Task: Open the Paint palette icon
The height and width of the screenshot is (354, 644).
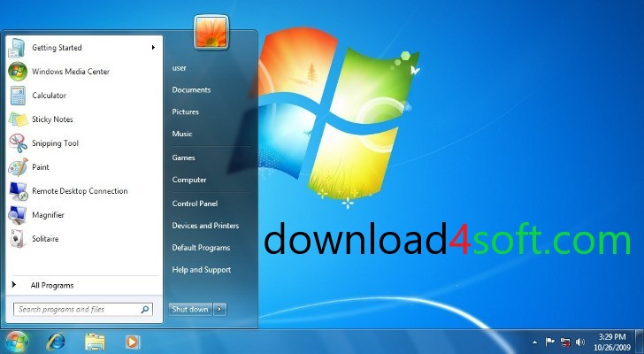Action: click(18, 167)
